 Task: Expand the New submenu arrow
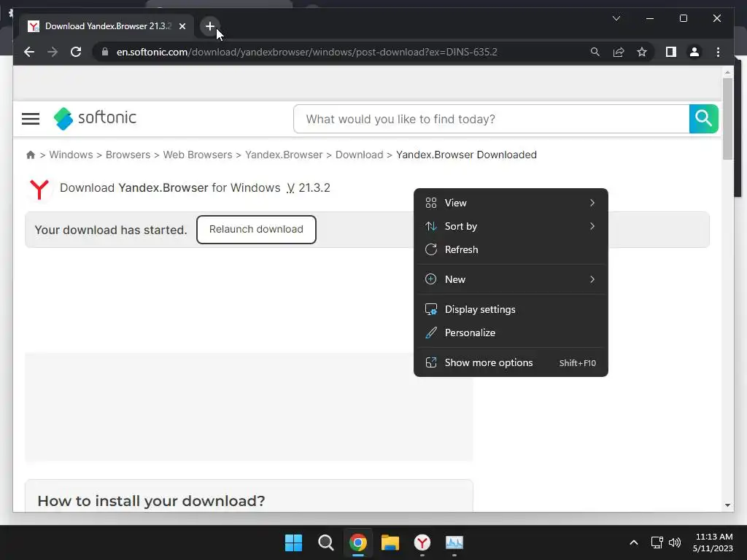(x=592, y=279)
